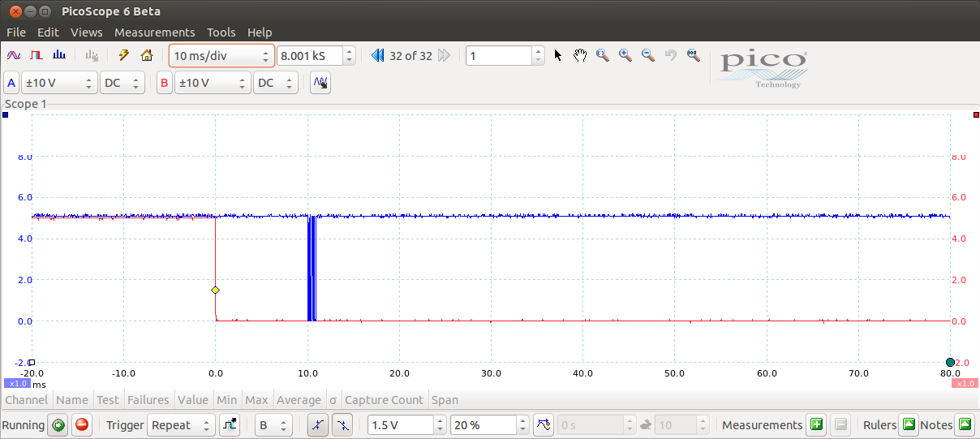Switch to persistence mode
980x439 pixels.
(x=36, y=55)
